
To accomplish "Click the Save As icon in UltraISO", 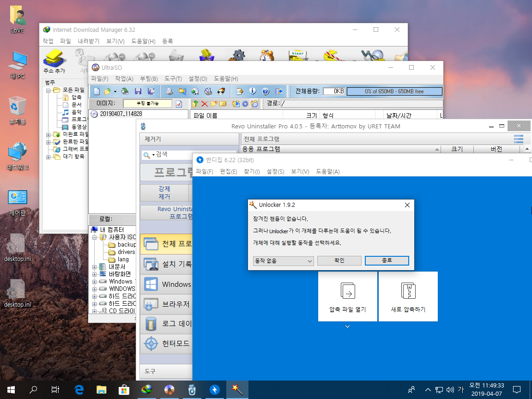I will click(x=151, y=91).
